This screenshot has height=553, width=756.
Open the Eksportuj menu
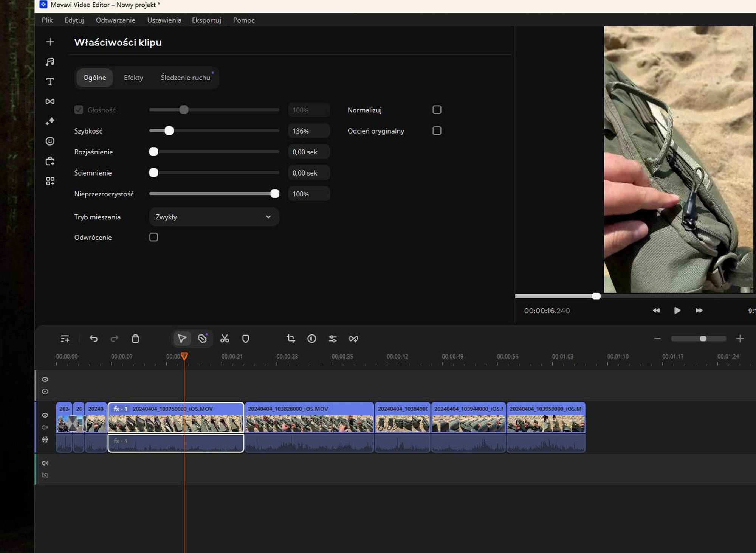206,20
